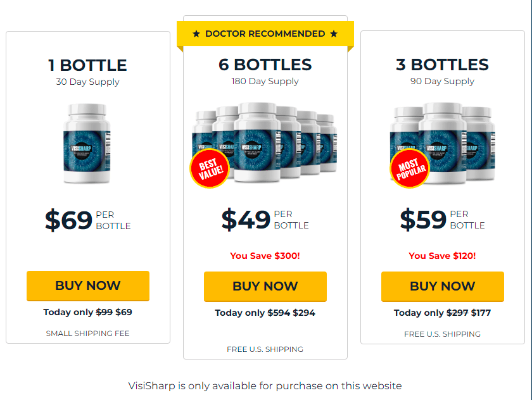Click the right star on the banner
Image resolution: width=532 pixels, height=400 pixels.
[334, 34]
